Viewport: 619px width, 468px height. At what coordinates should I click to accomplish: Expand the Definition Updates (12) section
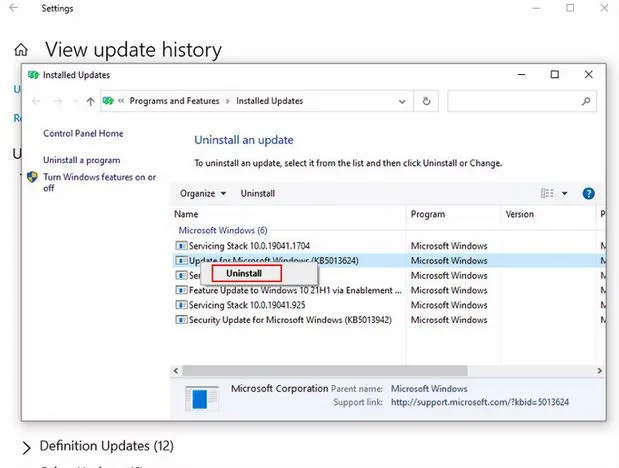pos(26,448)
